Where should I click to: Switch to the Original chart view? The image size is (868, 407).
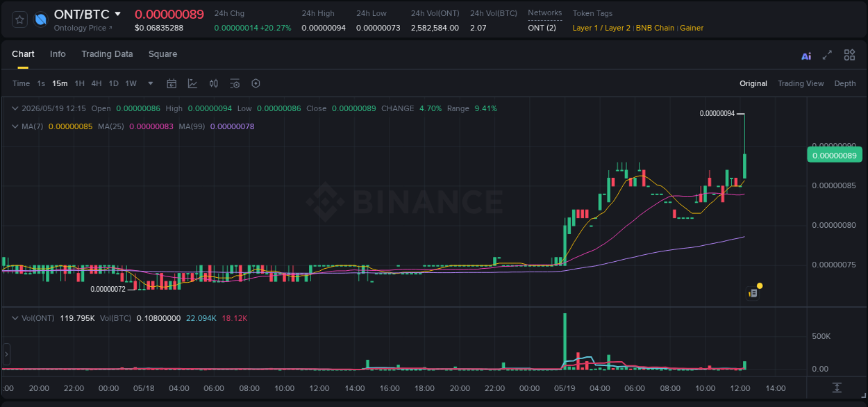tap(753, 83)
